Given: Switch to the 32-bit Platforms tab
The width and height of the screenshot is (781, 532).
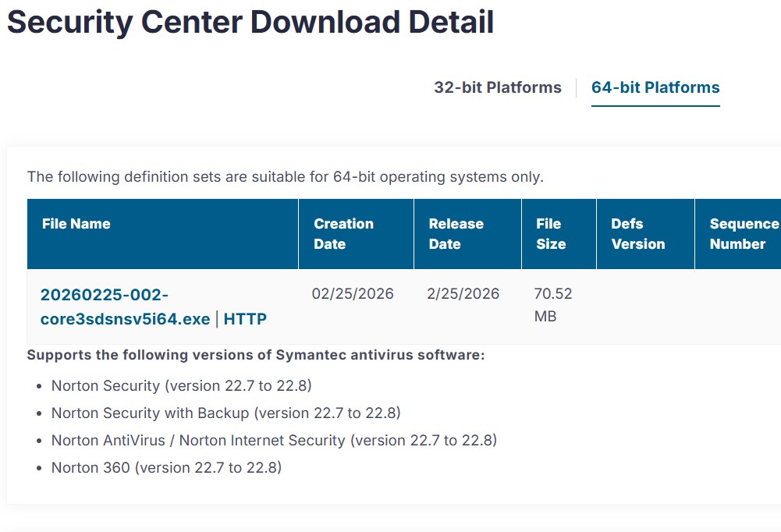Looking at the screenshot, I should click(x=497, y=87).
